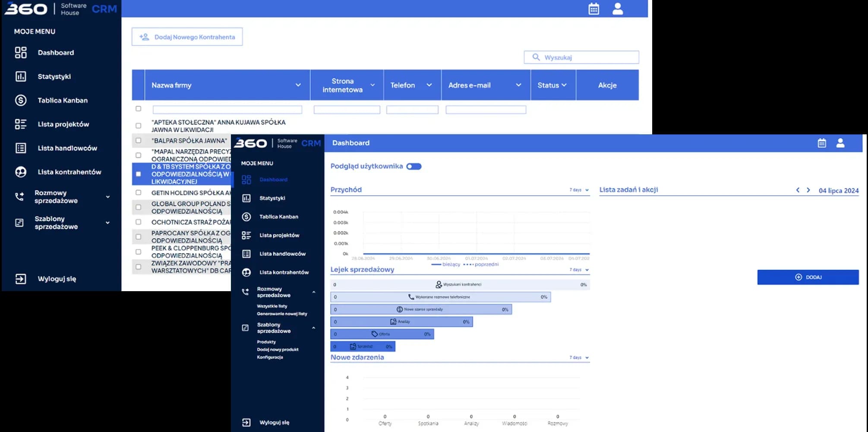Viewport: 868px width, 432px height.
Task: Click Wykonane rozmowy telefoniczne funnel bar
Action: click(x=441, y=297)
